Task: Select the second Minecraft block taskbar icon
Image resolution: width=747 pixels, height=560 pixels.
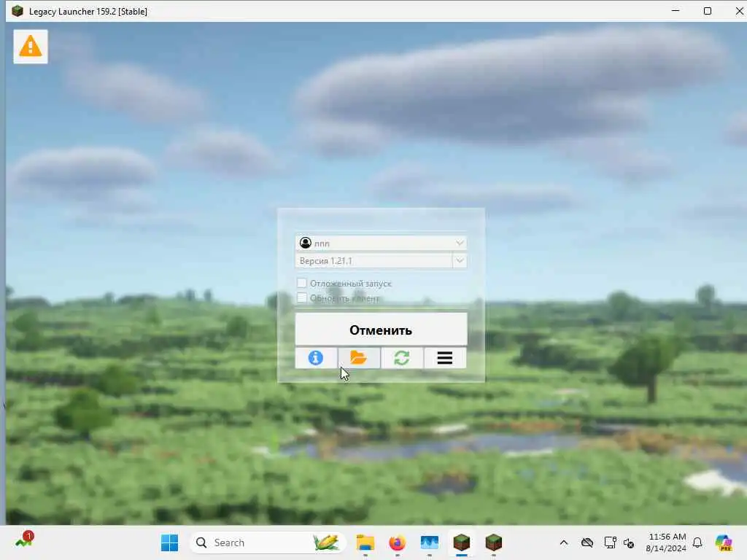Action: pos(494,542)
